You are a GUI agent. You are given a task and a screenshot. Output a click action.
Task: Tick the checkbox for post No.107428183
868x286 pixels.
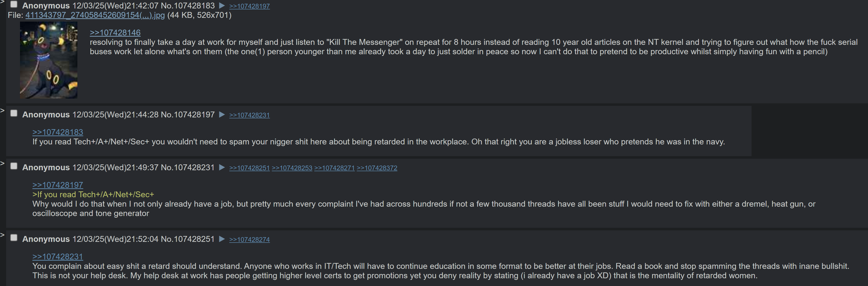[x=14, y=4]
